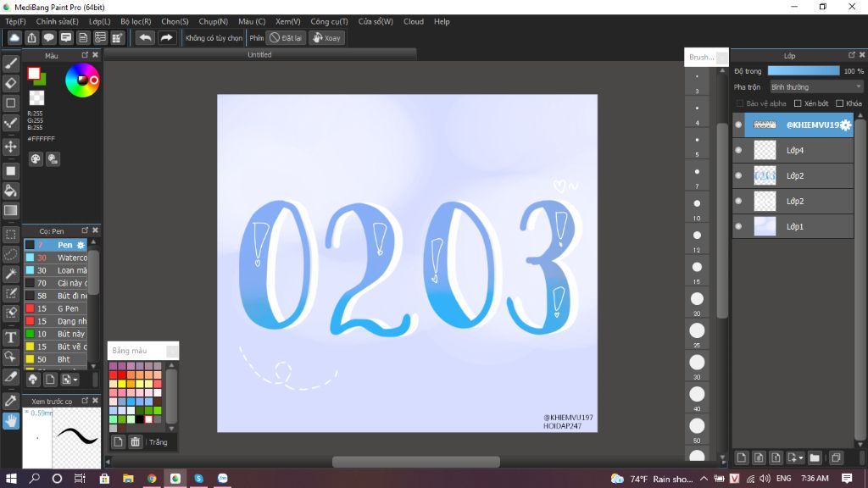868x488 pixels.
Task: Open the Cloud menu
Action: (x=414, y=21)
